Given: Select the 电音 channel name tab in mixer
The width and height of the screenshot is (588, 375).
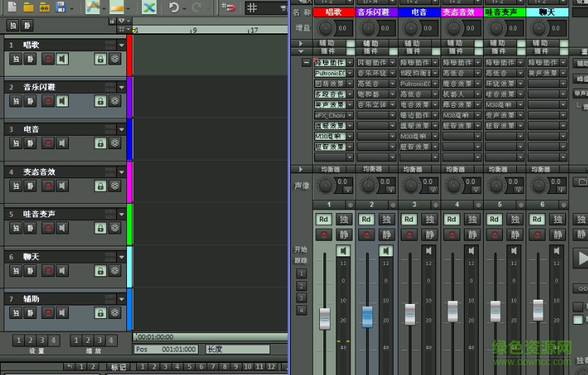Looking at the screenshot, I should coord(419,12).
